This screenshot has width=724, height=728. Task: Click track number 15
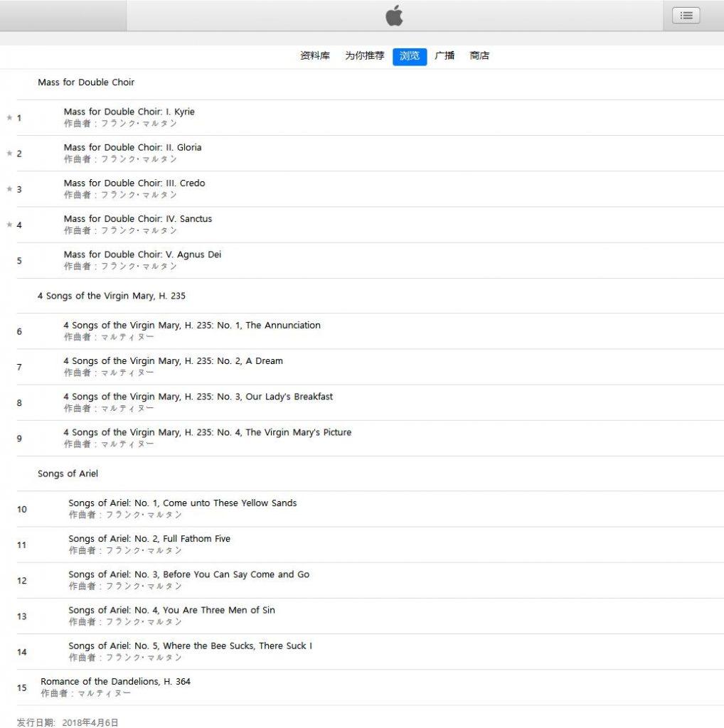pyautogui.click(x=22, y=688)
